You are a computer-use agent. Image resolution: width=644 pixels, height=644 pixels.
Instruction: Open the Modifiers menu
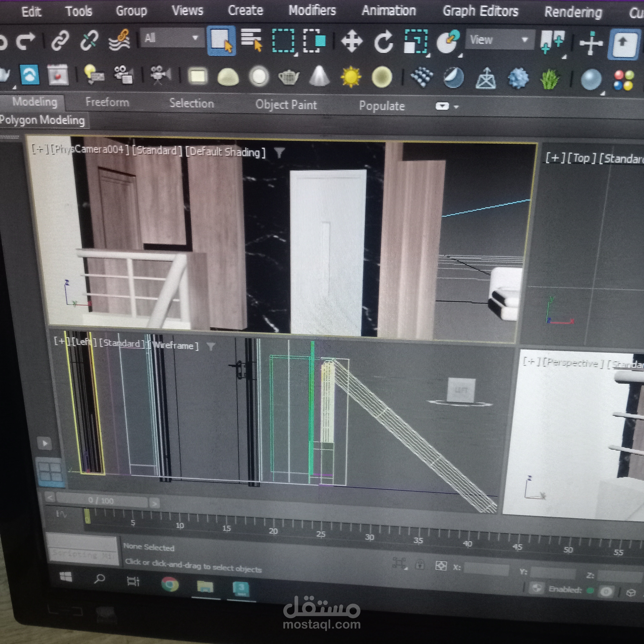click(312, 10)
